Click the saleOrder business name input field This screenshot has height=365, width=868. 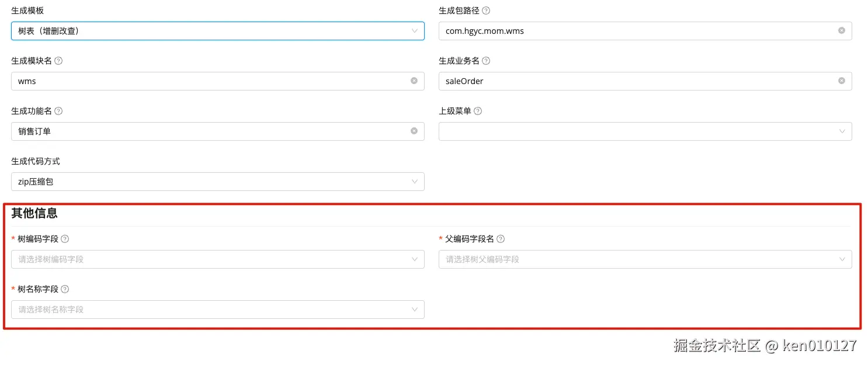pos(613,81)
